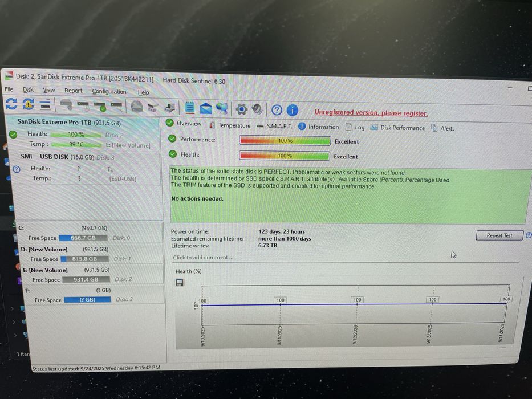Switch to the Information tab
532x399 pixels.
click(319, 127)
